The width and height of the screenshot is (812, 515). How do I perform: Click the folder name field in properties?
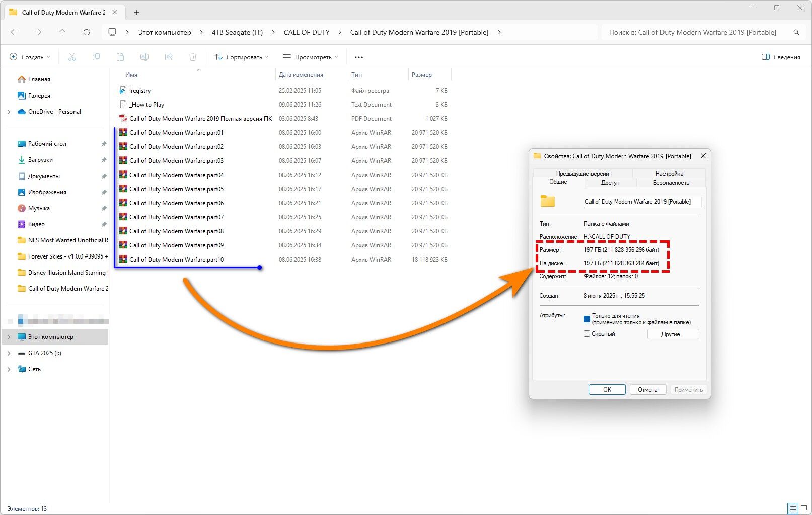point(642,202)
